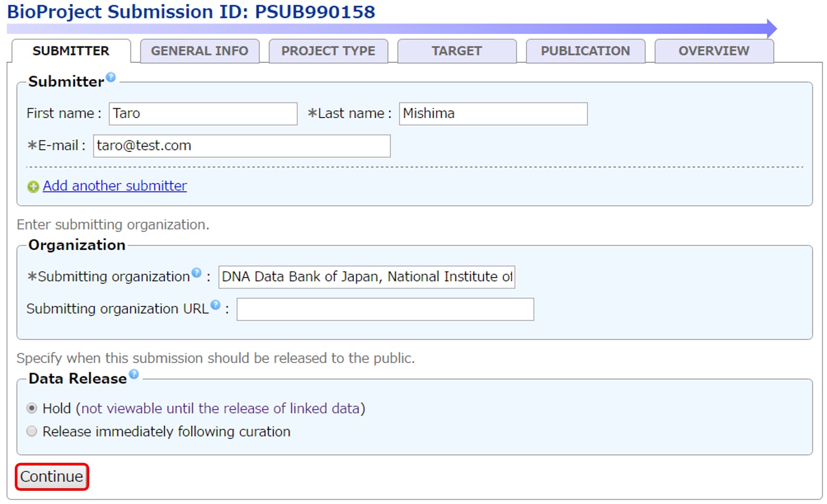Image resolution: width=827 pixels, height=504 pixels.
Task: Focus the Last name text box
Action: tap(493, 114)
